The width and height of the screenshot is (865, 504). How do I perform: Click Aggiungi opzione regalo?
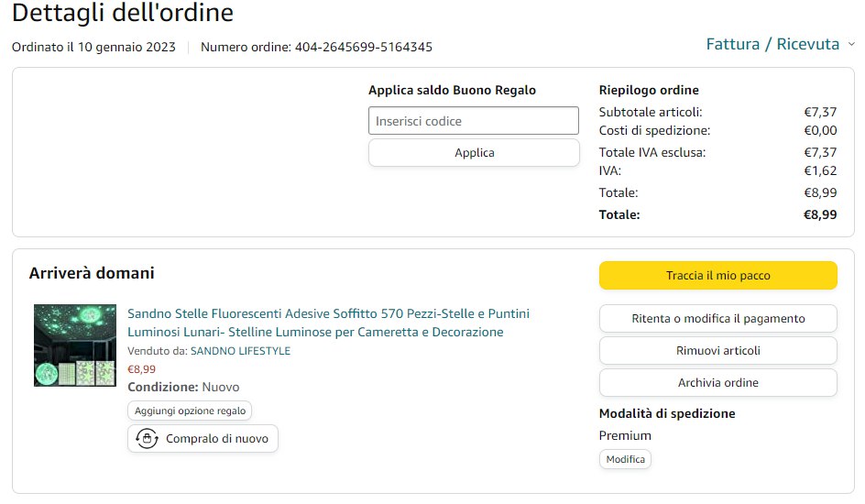(x=190, y=411)
